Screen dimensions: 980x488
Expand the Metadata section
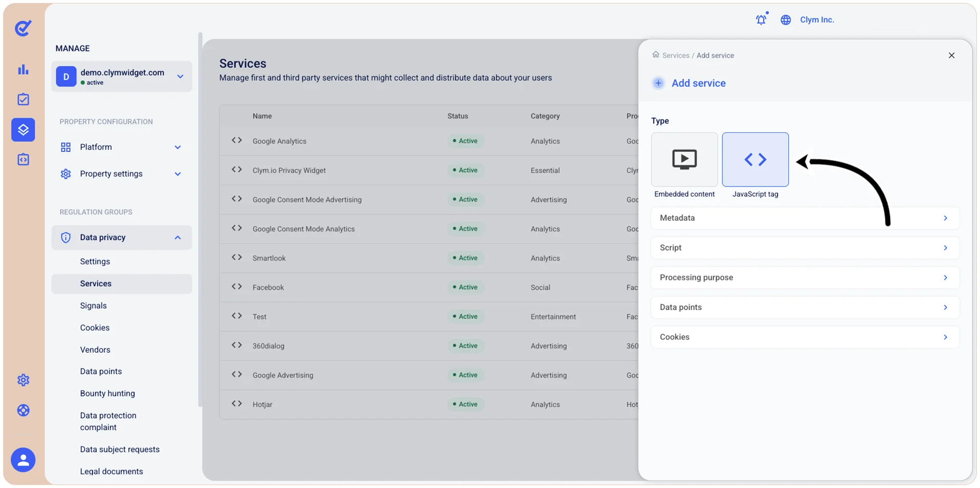[805, 218]
